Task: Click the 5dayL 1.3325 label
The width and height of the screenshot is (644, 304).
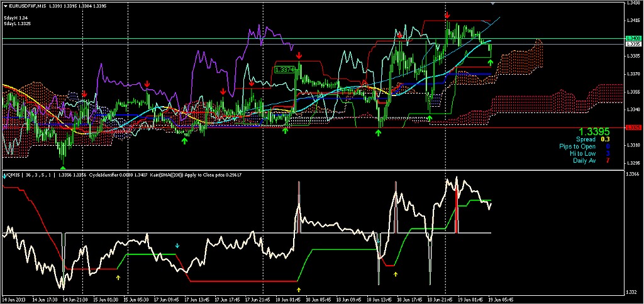Action: [x=17, y=24]
